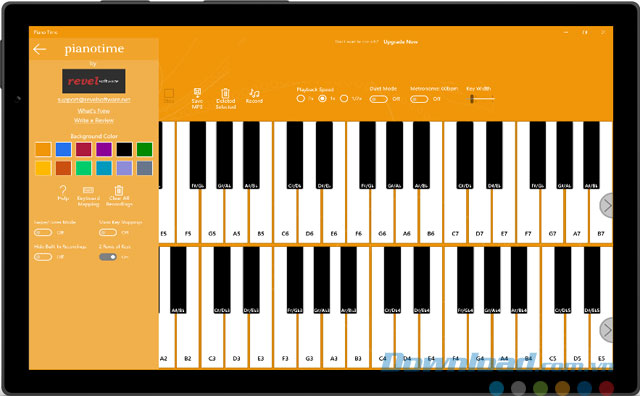Click the Upgrade Now link
The image size is (640, 396).
pyautogui.click(x=400, y=42)
